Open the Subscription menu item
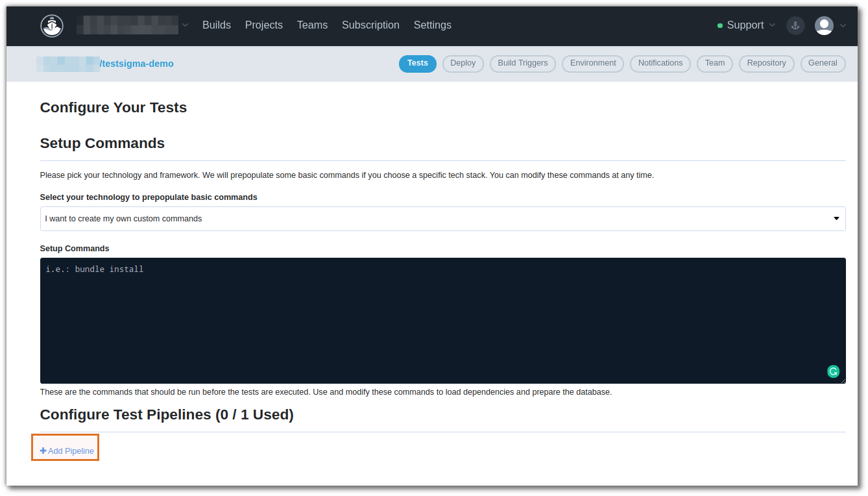Screen dimensions: 868x496 coord(370,25)
